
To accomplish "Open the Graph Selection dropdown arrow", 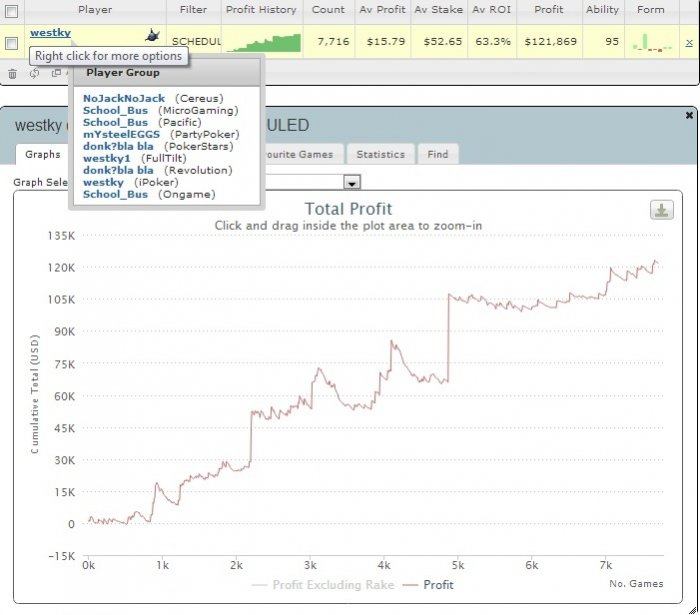I will (352, 182).
